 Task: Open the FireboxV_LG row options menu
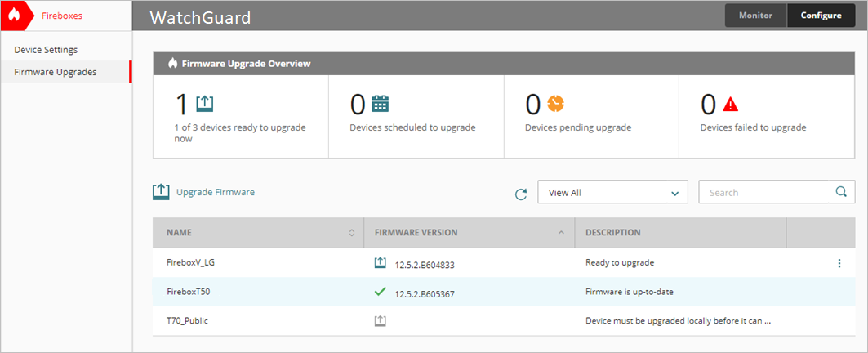pos(839,263)
